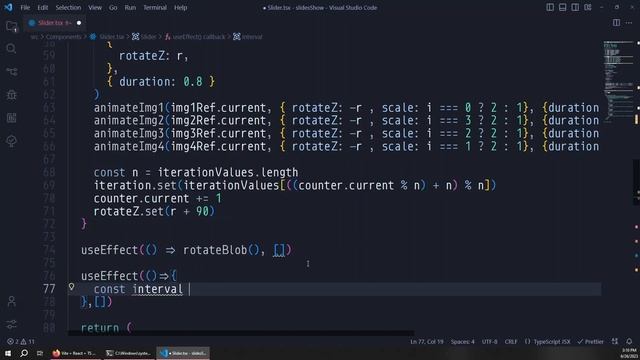Click the horizontal scrollbar of the editor

pyautogui.click(x=241, y=333)
